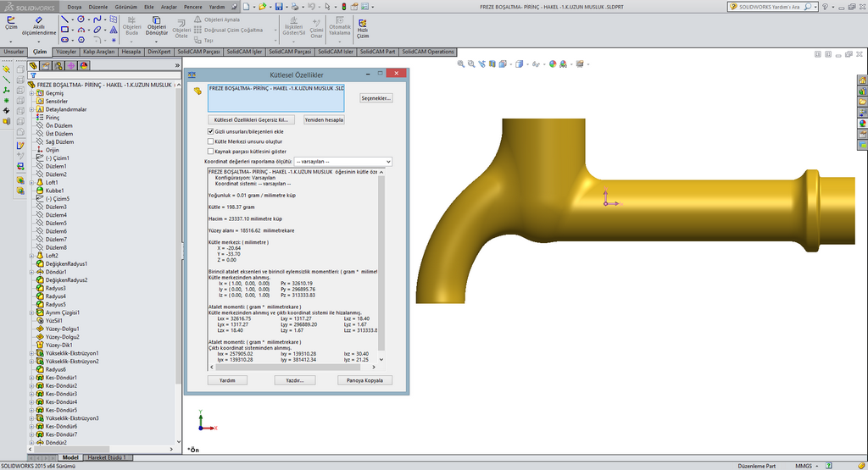Click the zoom to fit magnifier icon

pyautogui.click(x=462, y=64)
